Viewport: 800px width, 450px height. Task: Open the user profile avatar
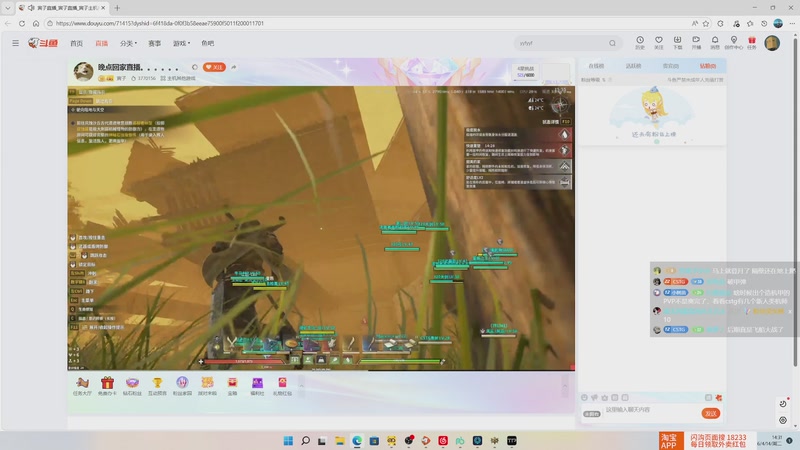(x=772, y=43)
